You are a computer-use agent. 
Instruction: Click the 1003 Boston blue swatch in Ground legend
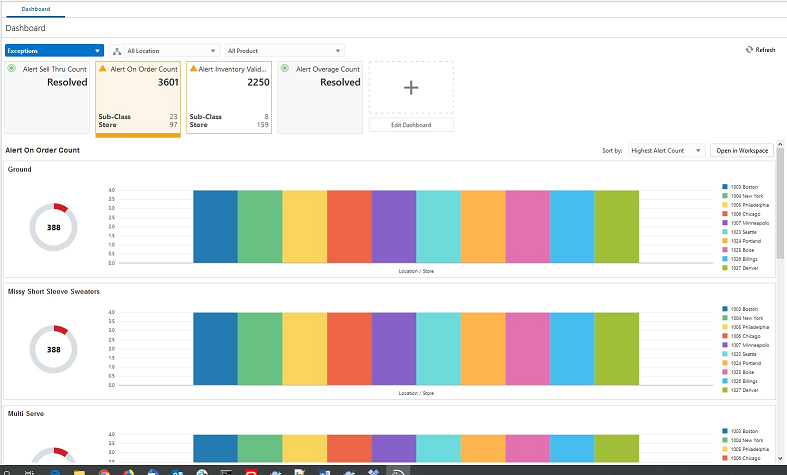click(725, 187)
